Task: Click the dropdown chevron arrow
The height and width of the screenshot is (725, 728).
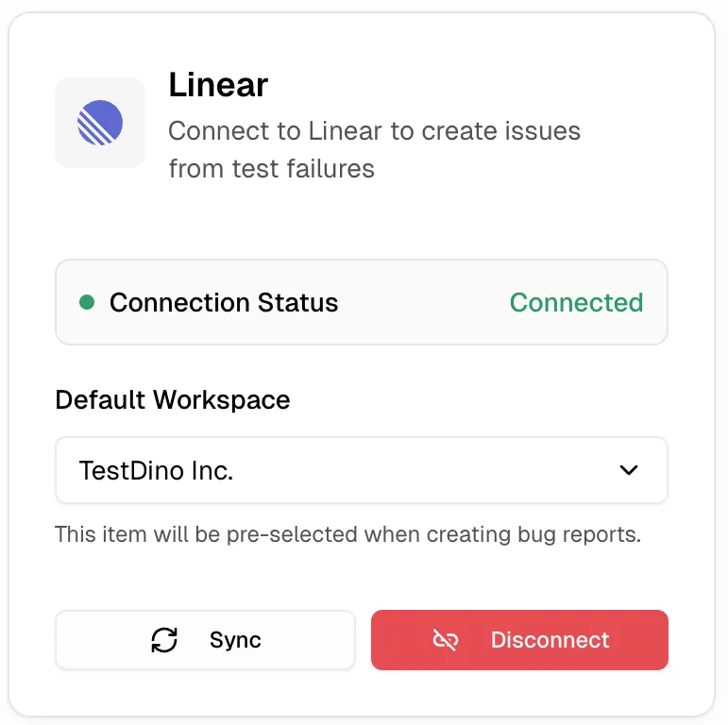Action: [x=629, y=470]
